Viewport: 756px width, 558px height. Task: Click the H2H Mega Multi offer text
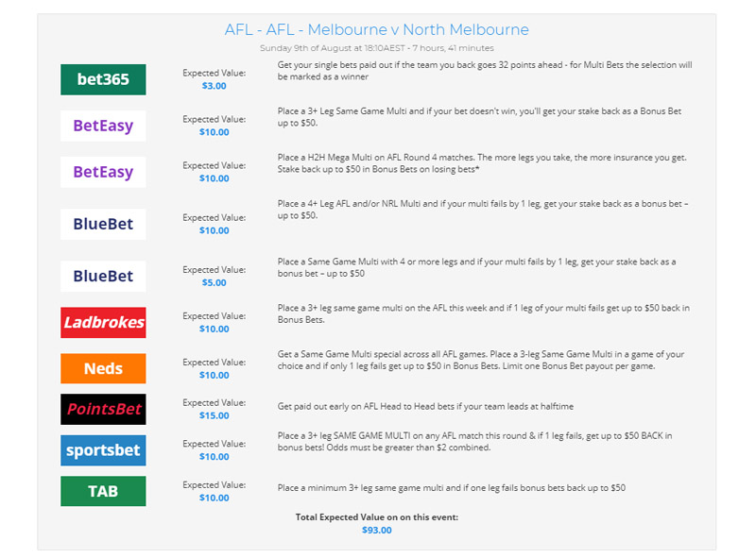478,163
